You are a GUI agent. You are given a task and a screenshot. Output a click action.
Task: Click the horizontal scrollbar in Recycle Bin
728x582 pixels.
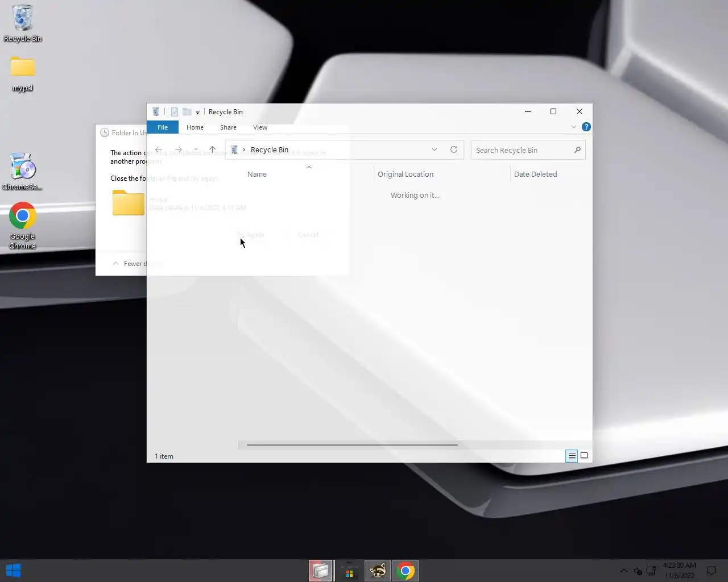pos(352,445)
